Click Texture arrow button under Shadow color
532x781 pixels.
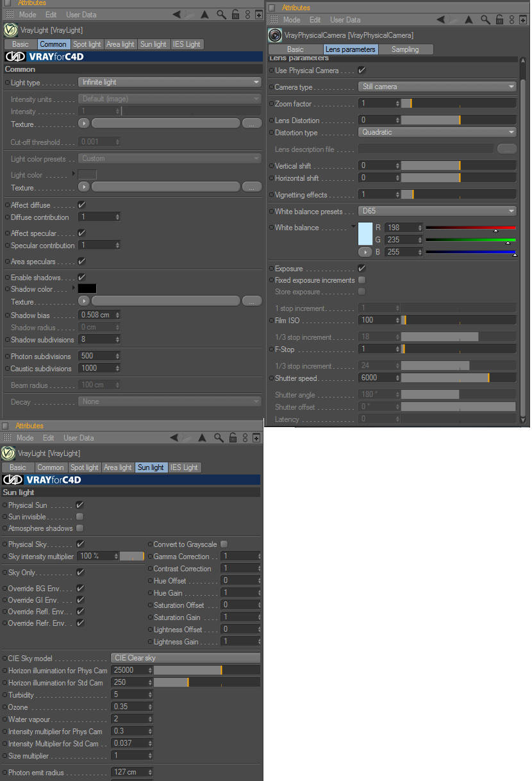pos(84,301)
